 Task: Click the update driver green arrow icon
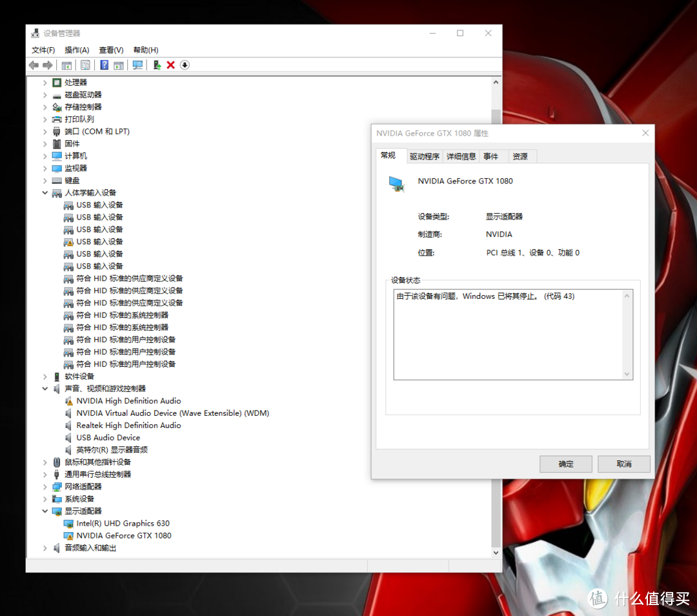[157, 65]
